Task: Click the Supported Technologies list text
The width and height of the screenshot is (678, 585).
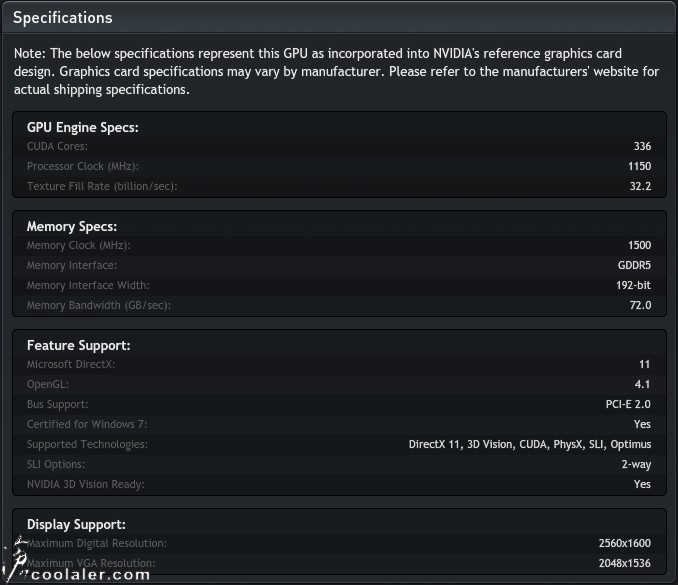Action: tap(530, 444)
